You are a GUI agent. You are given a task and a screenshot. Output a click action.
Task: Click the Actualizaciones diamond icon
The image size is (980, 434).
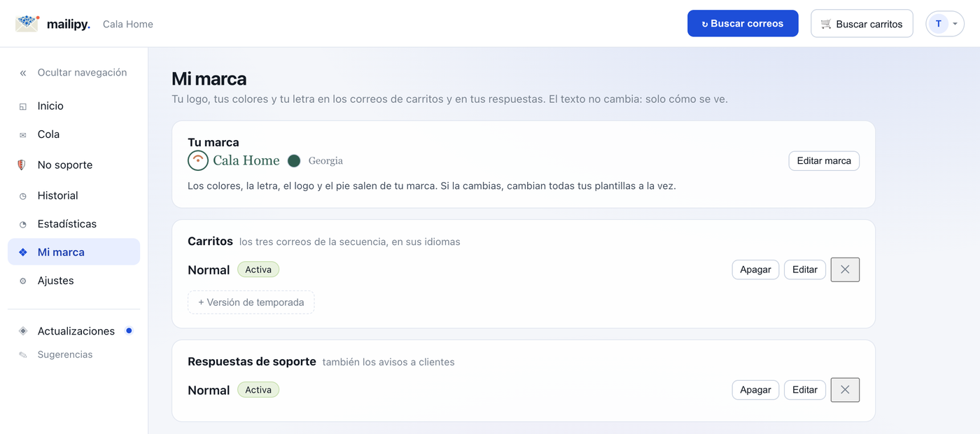(x=23, y=331)
